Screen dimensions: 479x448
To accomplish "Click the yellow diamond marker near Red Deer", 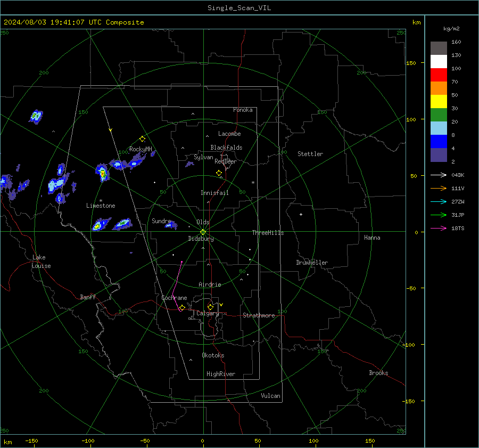I will pos(219,173).
